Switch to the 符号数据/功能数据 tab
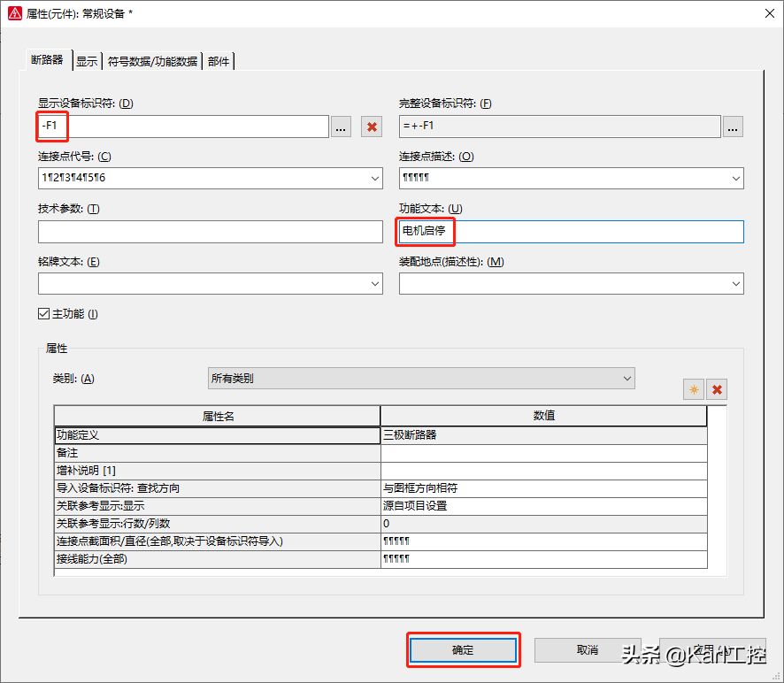This screenshot has height=683, width=784. click(152, 61)
